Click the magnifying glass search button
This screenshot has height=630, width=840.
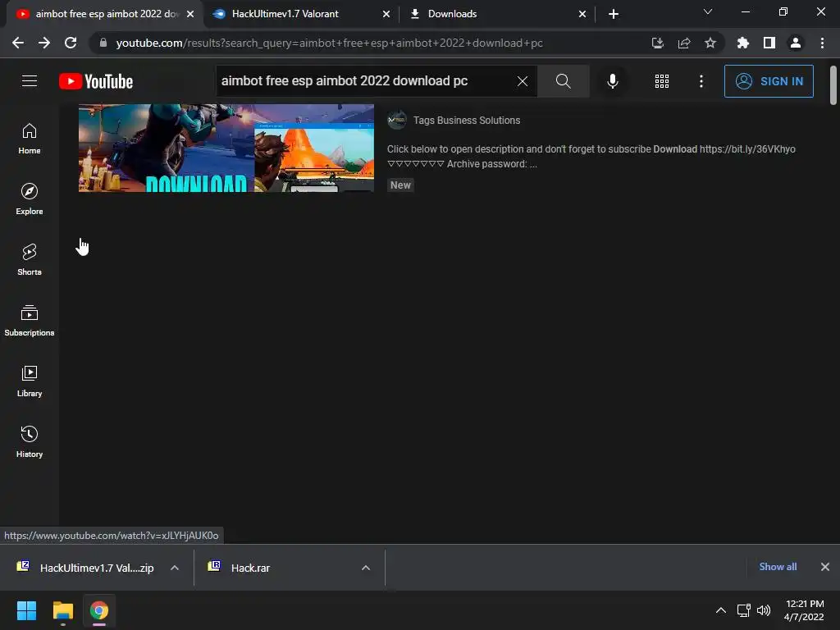[x=563, y=81]
